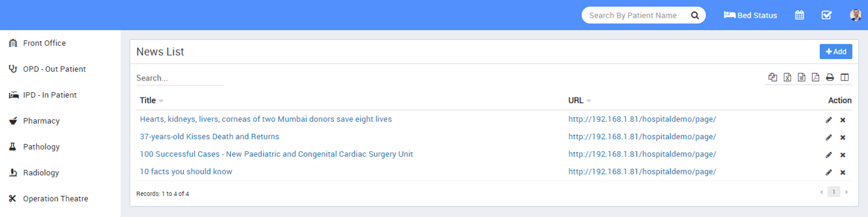Open the Pharmacy sidebar menu
This screenshot has width=868, height=217.
(41, 121)
